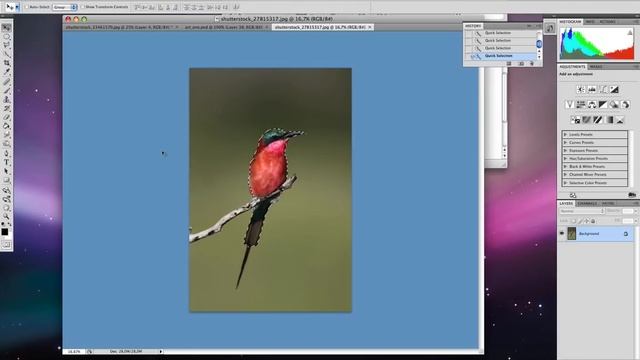
Task: Switch to the Info panel tab
Action: pos(590,22)
